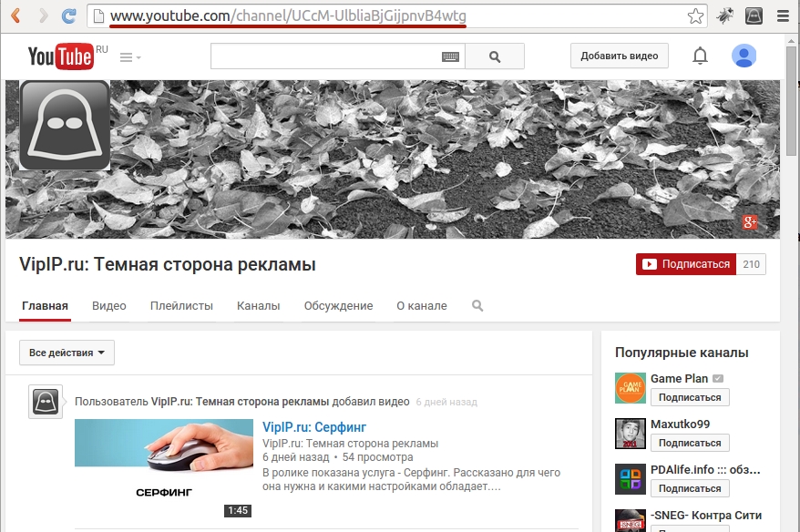This screenshot has width=800, height=532.
Task: Open the blue user account avatar
Action: coord(744,56)
